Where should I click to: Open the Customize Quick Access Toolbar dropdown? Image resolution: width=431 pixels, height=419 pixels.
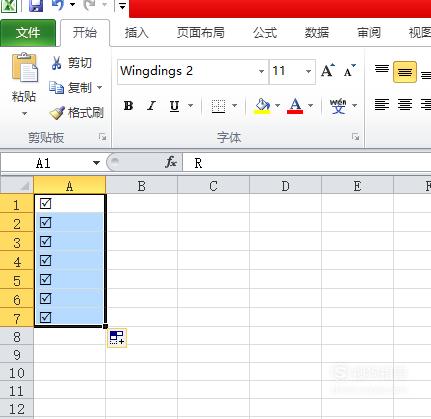(x=122, y=6)
